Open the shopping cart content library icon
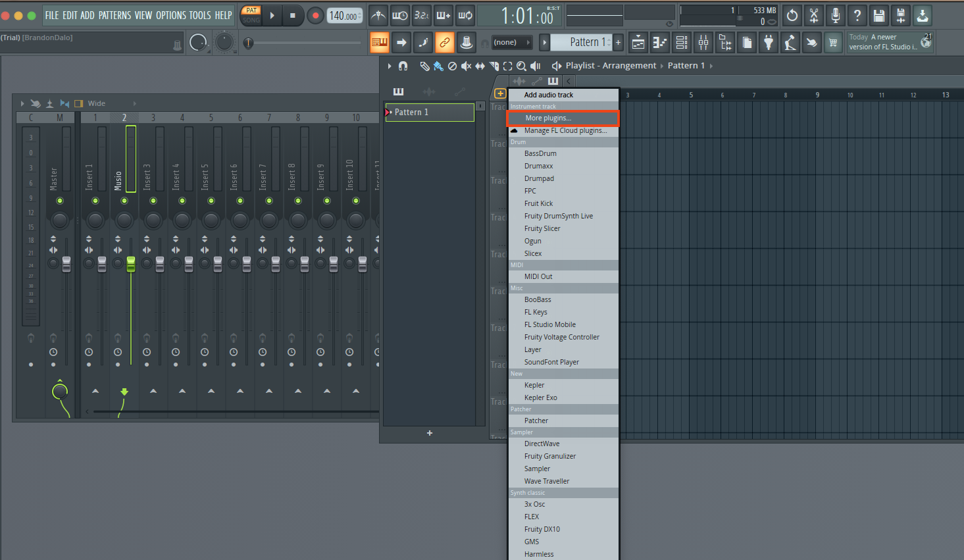The image size is (964, 560). point(833,43)
